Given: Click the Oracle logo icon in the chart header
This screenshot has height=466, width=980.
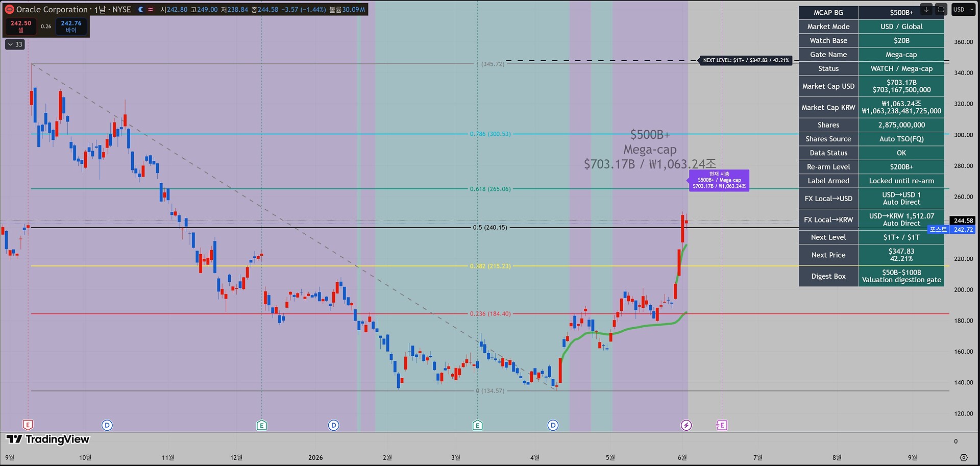Looking at the screenshot, I should [x=9, y=9].
